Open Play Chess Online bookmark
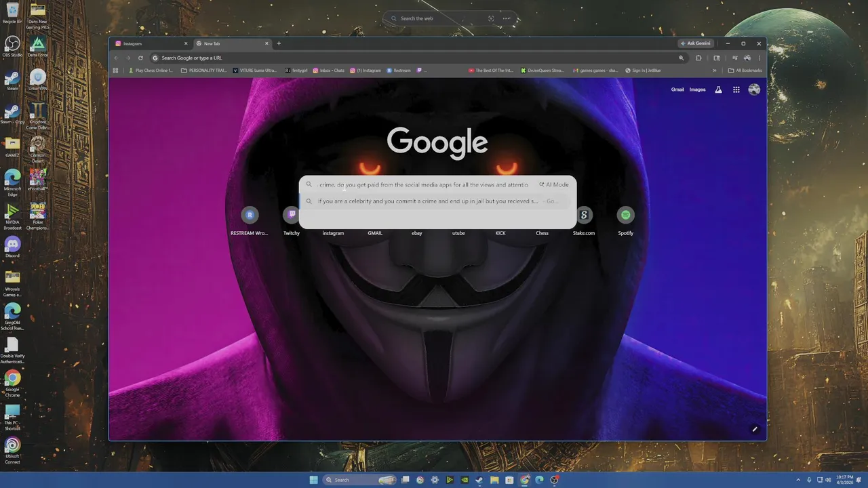868x488 pixels. coord(151,70)
